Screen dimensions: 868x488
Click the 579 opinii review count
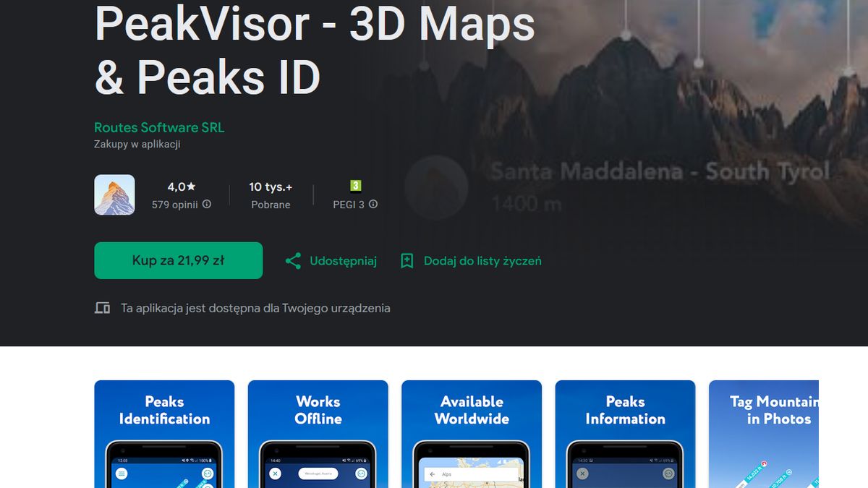coord(175,205)
